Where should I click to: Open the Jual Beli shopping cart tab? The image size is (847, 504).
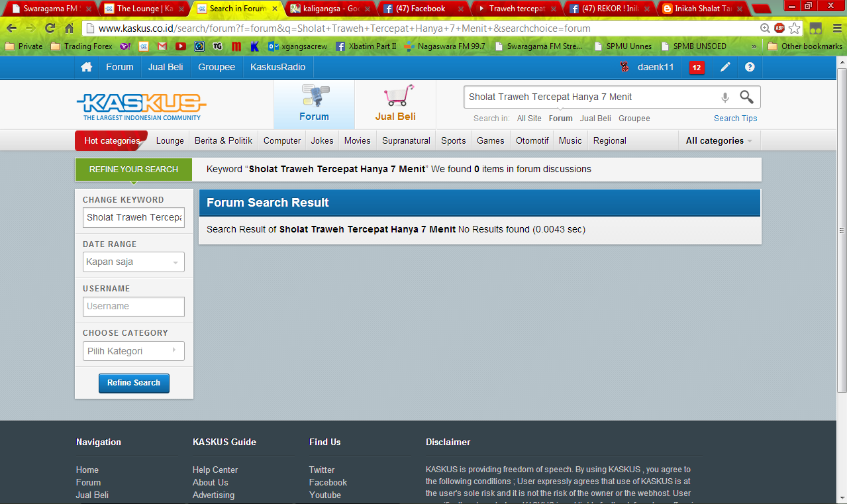coord(395,105)
